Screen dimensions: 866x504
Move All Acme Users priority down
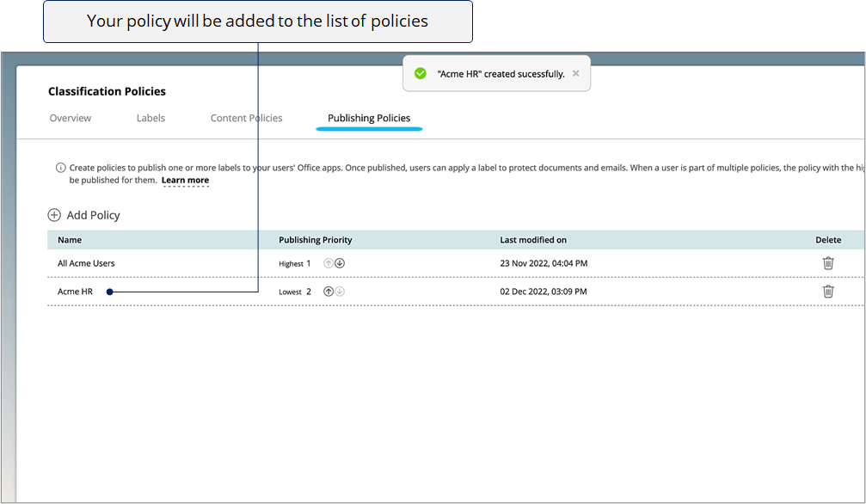[x=340, y=263]
